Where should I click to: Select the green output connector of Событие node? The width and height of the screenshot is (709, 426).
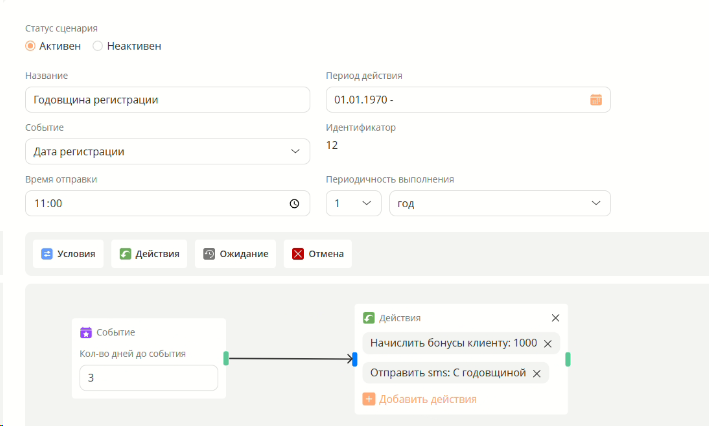tap(226, 358)
